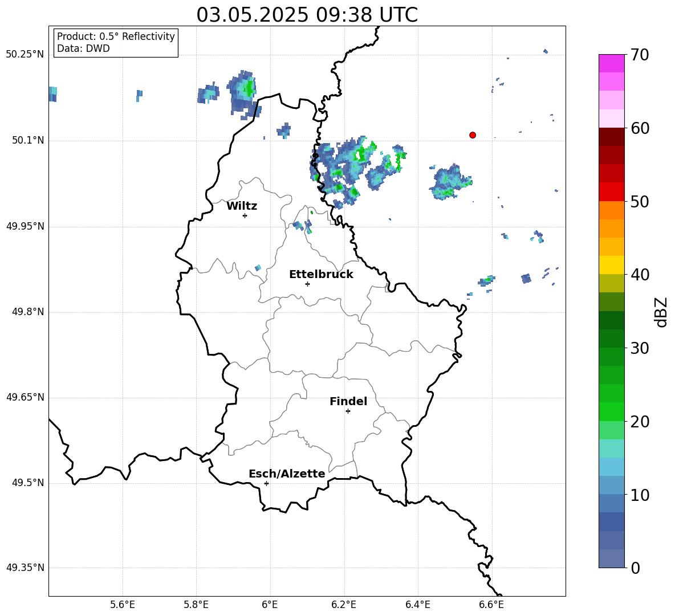
Task: Click the yellow colorbar segment above 40
Action: (x=612, y=265)
